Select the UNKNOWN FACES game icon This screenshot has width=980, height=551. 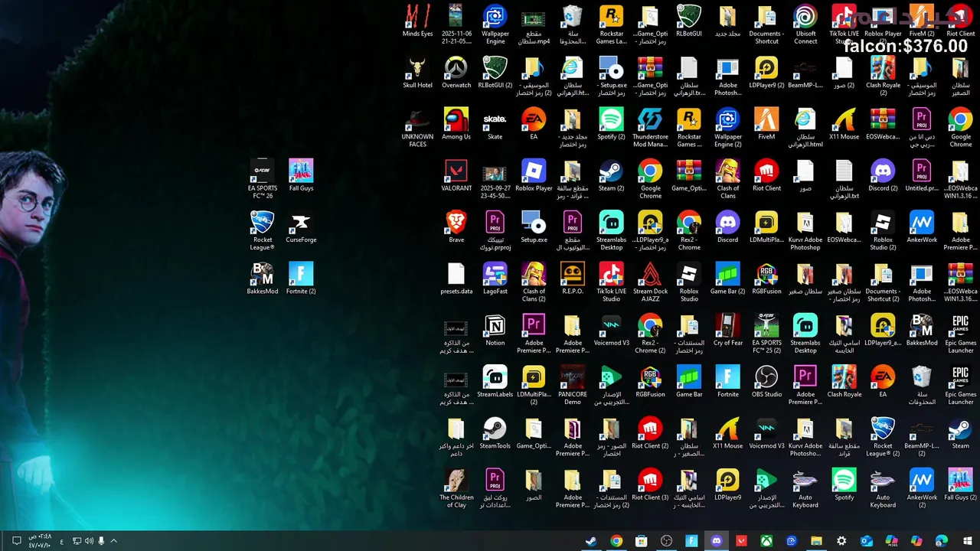click(417, 128)
